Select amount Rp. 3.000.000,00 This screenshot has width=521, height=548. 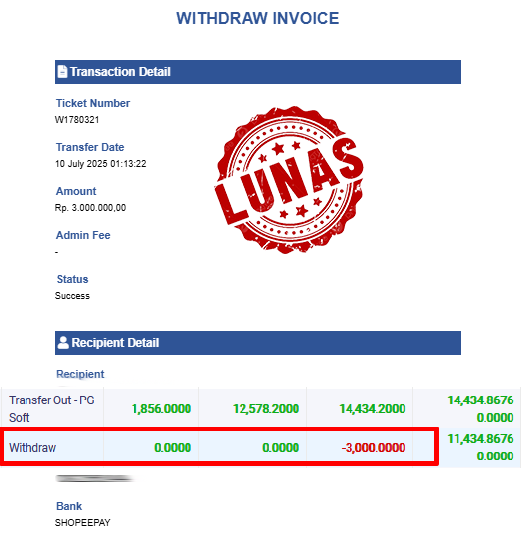91,208
